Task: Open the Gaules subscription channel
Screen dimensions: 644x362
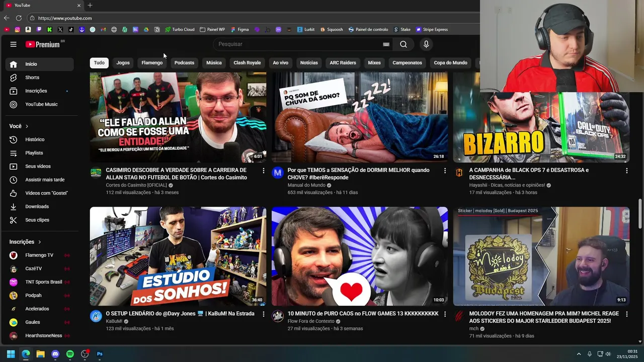Action: pyautogui.click(x=40, y=322)
